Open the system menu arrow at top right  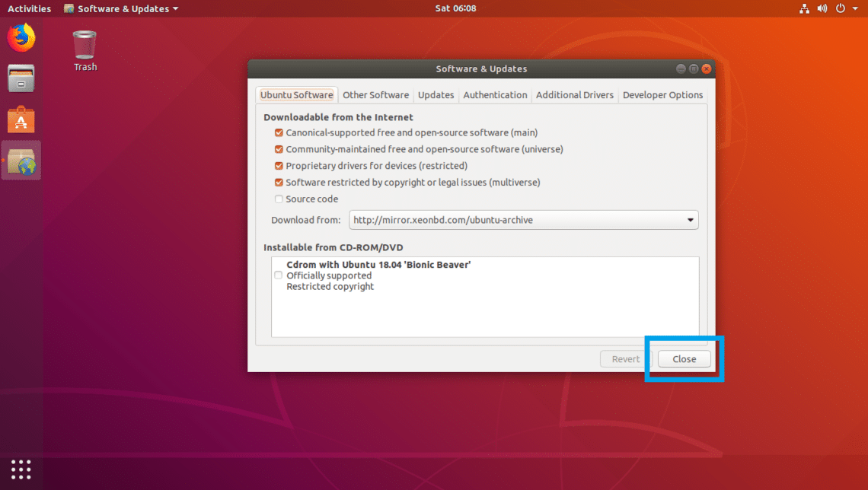[855, 8]
